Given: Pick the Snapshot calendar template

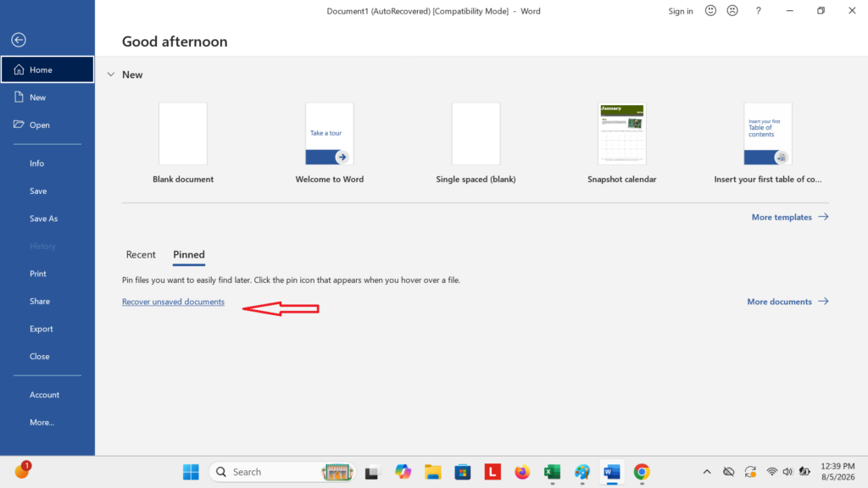Looking at the screenshot, I should pyautogui.click(x=621, y=134).
